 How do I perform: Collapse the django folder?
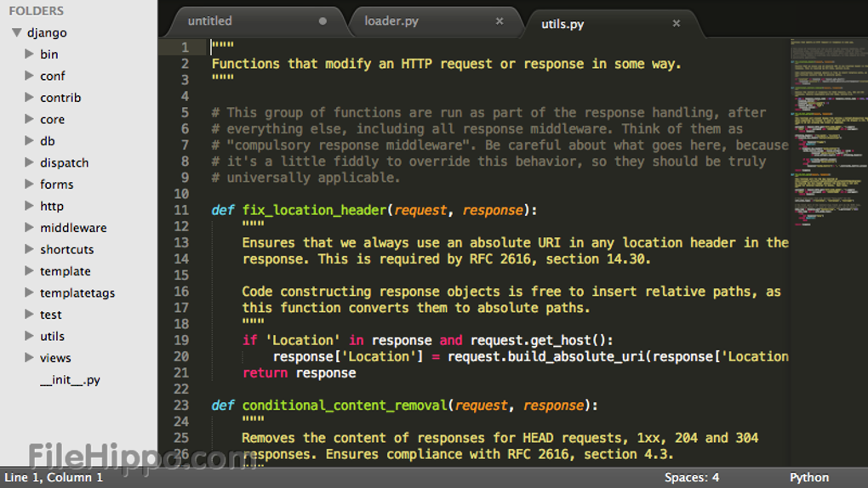click(16, 33)
